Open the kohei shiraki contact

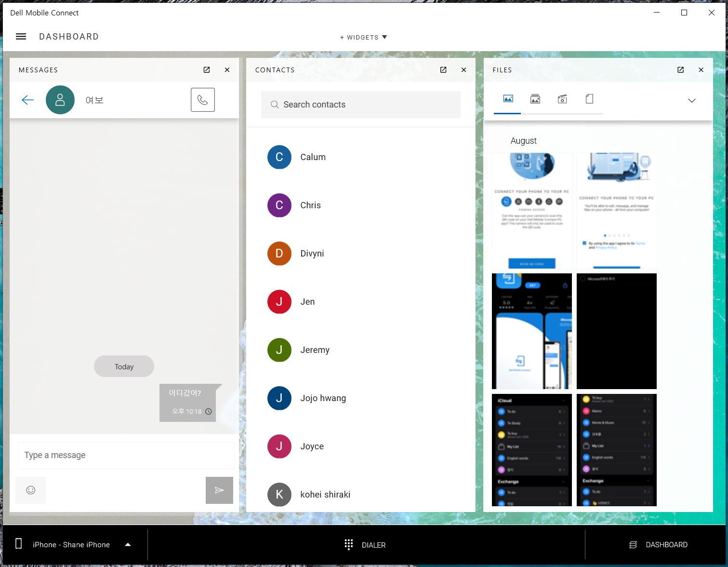[361, 495]
